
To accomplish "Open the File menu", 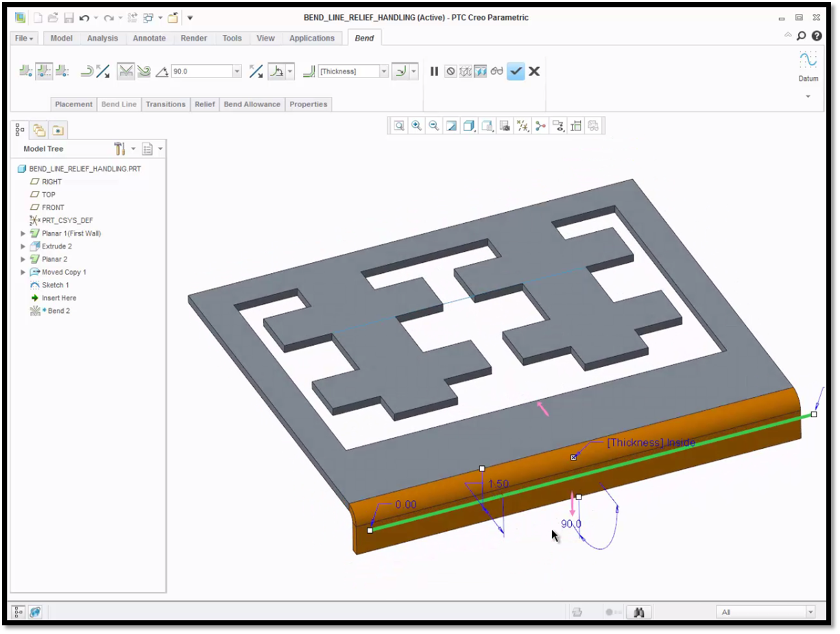I will tap(25, 38).
